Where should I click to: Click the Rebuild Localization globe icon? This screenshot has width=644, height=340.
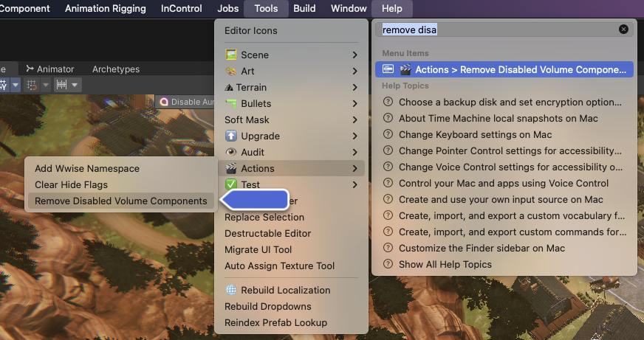pos(231,290)
